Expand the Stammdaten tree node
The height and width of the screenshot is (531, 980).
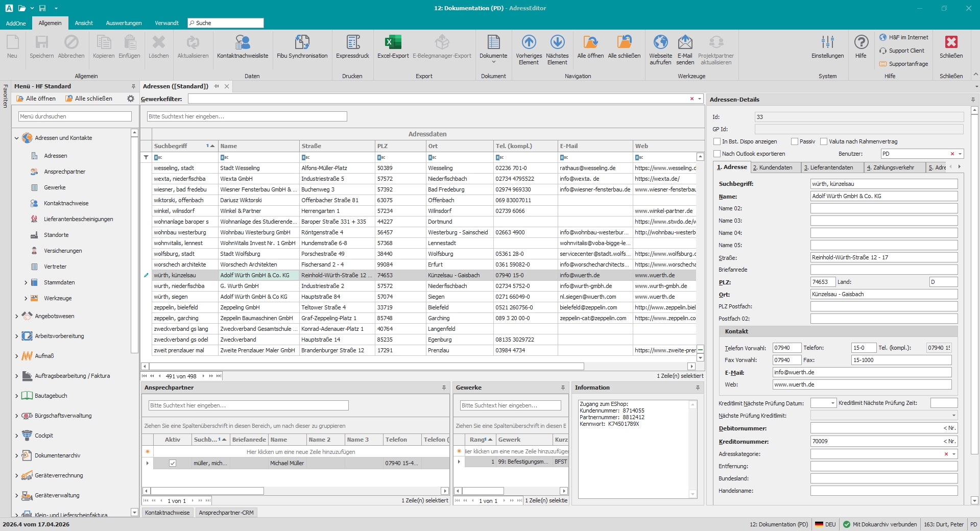click(26, 282)
